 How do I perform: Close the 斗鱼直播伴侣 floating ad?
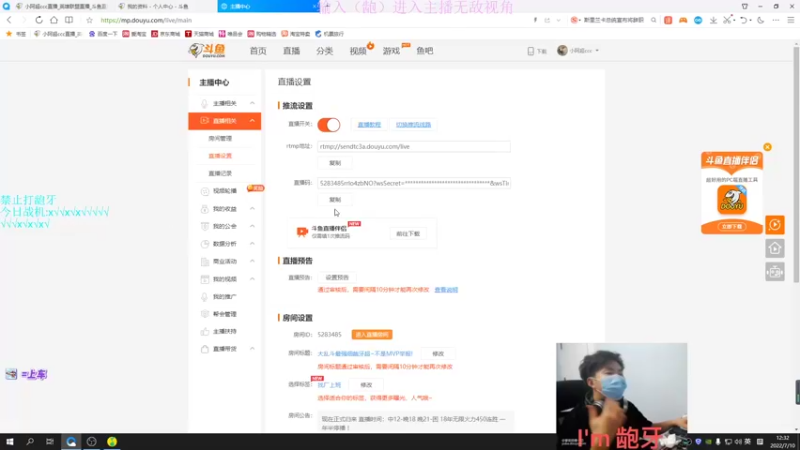click(767, 147)
